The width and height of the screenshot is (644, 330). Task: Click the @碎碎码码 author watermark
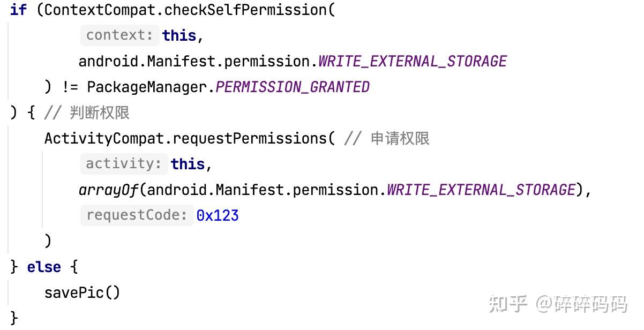coord(581,304)
